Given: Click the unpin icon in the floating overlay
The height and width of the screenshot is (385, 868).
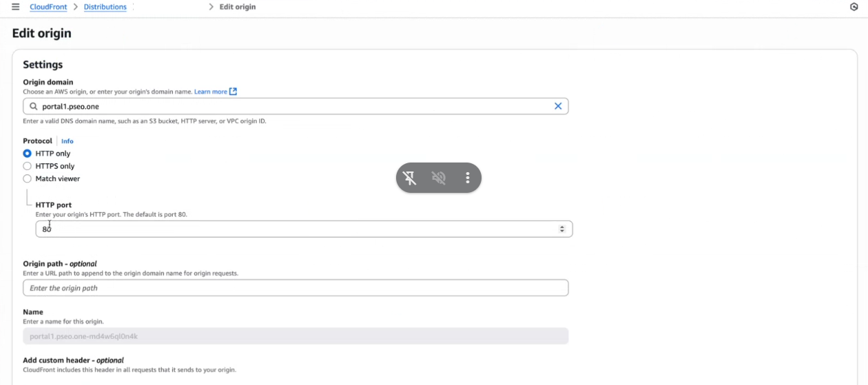Looking at the screenshot, I should pyautogui.click(x=410, y=178).
